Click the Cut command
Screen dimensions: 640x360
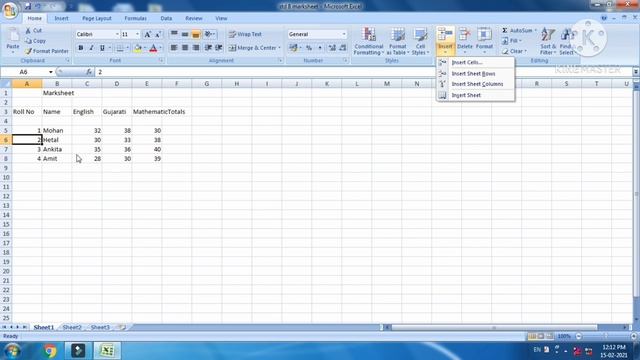pyautogui.click(x=33, y=31)
